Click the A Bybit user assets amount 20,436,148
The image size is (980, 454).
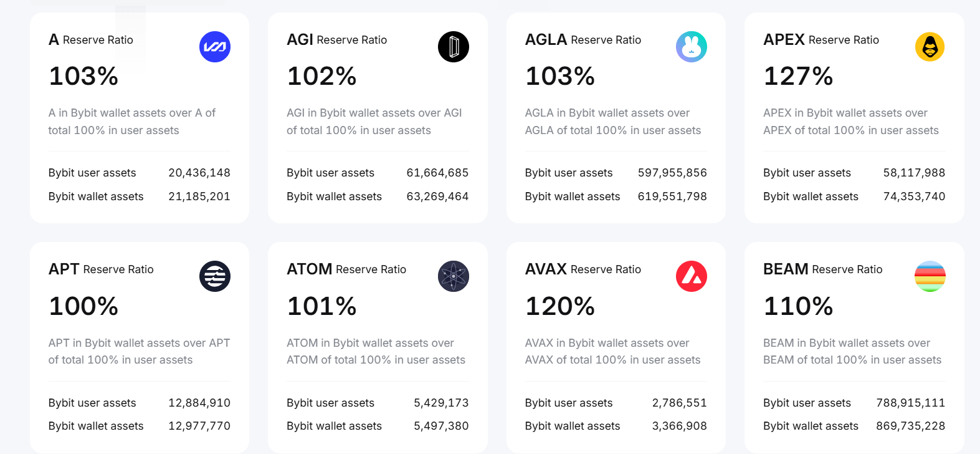point(199,173)
